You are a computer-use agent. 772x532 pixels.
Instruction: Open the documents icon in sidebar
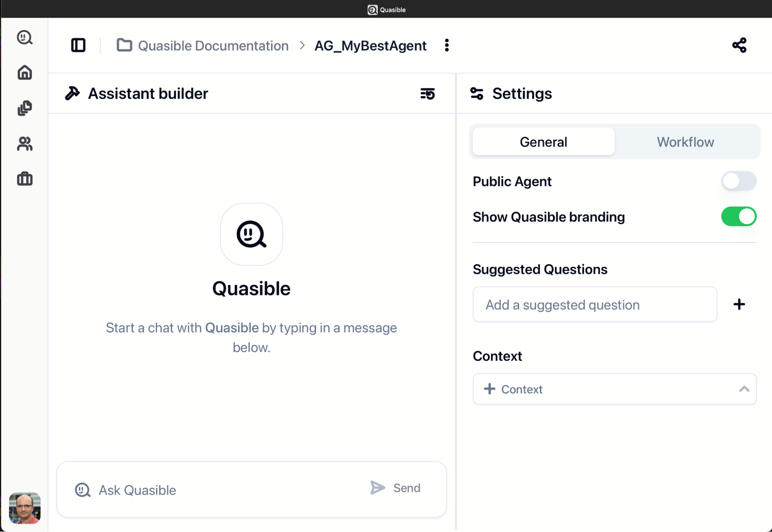[25, 108]
